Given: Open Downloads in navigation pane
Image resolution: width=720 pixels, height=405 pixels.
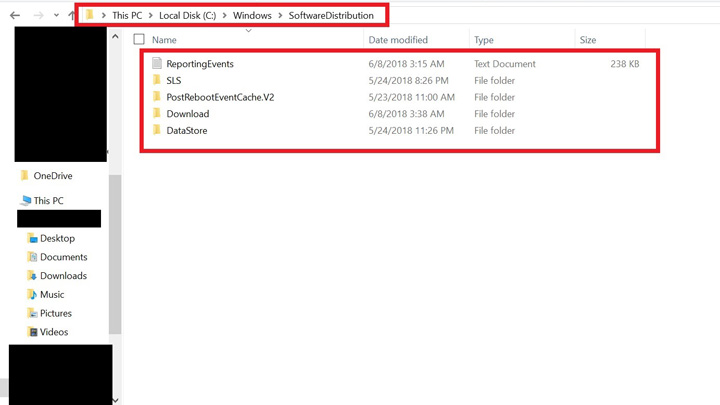Looking at the screenshot, I should 63,276.
